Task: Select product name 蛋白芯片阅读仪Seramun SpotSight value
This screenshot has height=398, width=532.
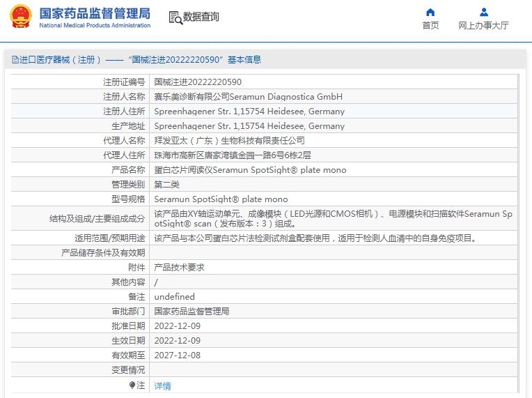Action: pyautogui.click(x=250, y=170)
